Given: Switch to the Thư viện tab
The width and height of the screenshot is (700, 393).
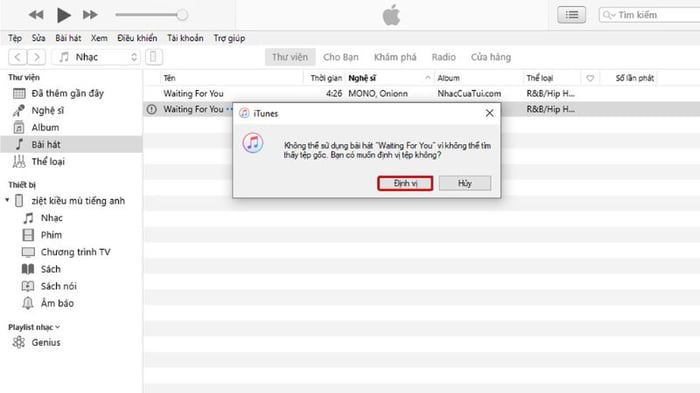Looking at the screenshot, I should point(290,57).
